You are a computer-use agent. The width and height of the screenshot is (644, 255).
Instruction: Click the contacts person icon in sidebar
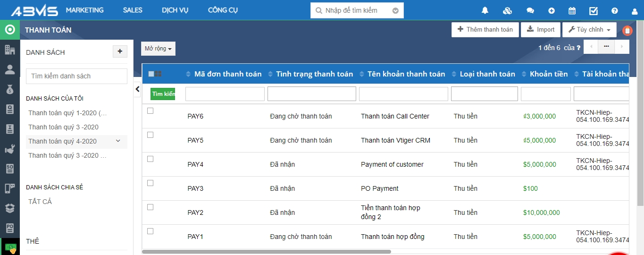(9, 70)
